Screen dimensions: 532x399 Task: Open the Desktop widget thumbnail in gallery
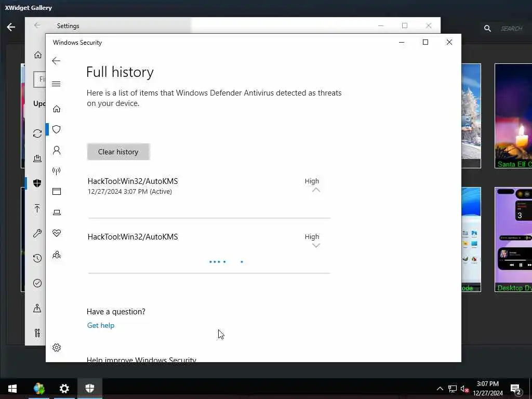513,239
